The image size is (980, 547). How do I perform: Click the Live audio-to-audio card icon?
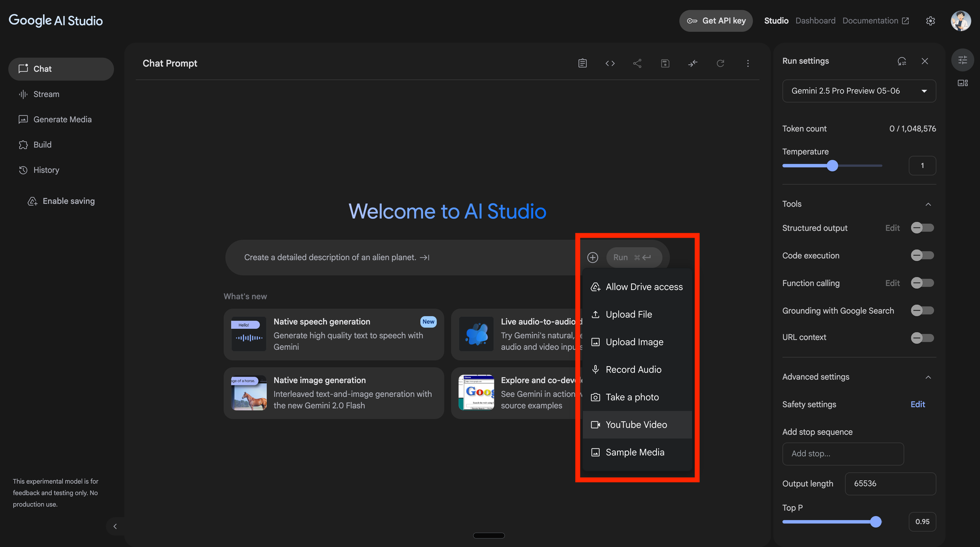476,334
